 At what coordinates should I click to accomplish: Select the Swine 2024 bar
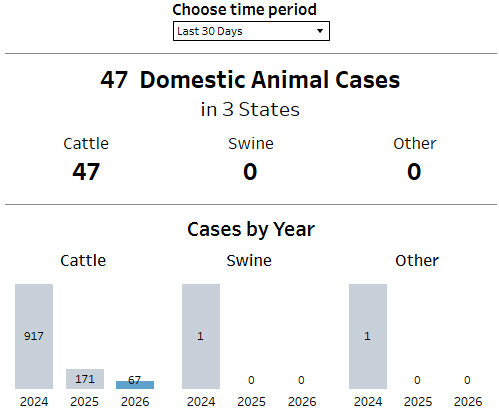pyautogui.click(x=201, y=336)
